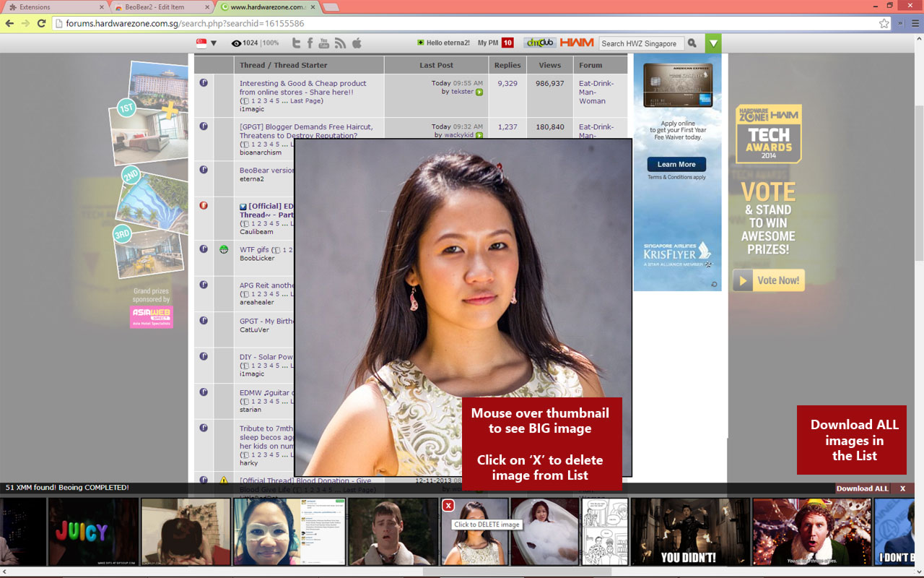Go back with the browser back arrow
Screen dimensions: 924x578
pos(9,23)
